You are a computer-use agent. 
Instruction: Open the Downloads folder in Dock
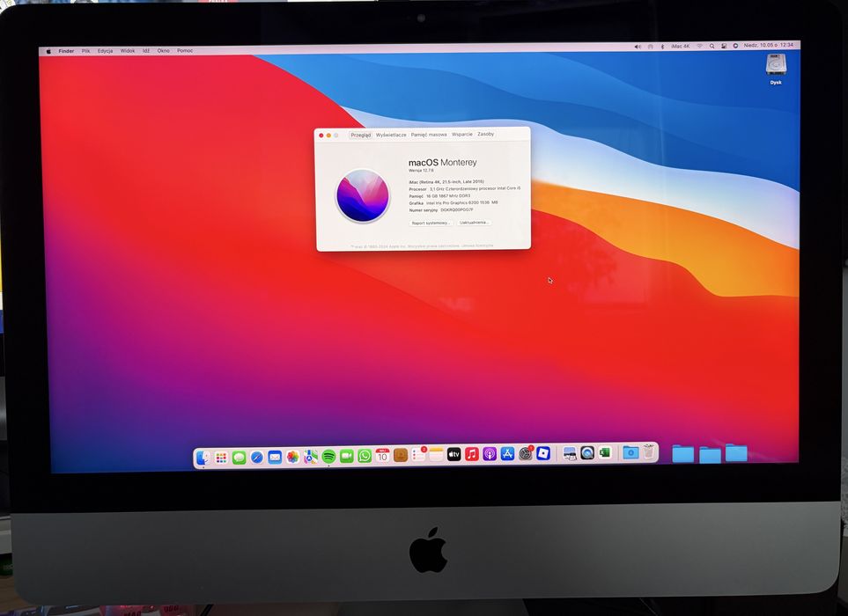tap(630, 452)
